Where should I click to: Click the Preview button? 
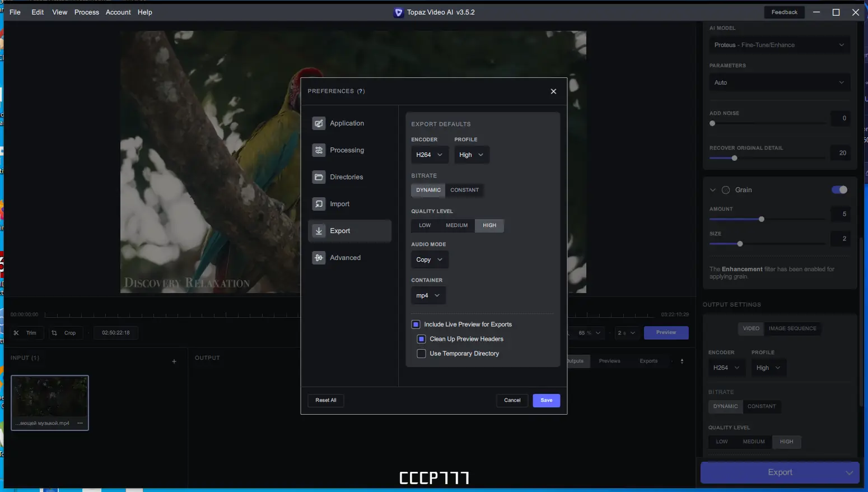666,333
